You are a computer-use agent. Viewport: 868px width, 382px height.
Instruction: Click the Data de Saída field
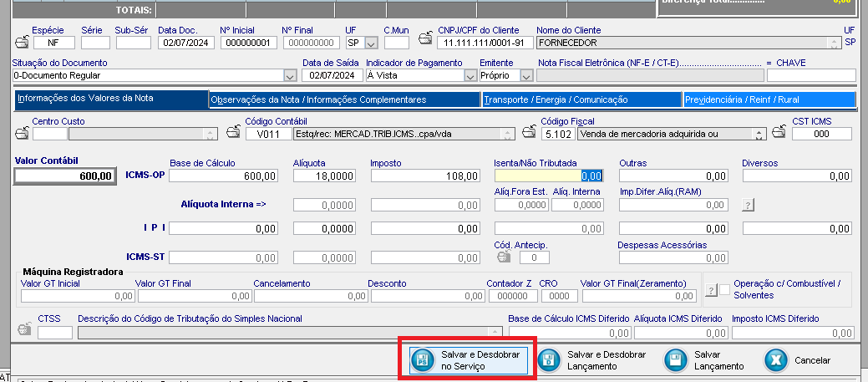pyautogui.click(x=333, y=75)
